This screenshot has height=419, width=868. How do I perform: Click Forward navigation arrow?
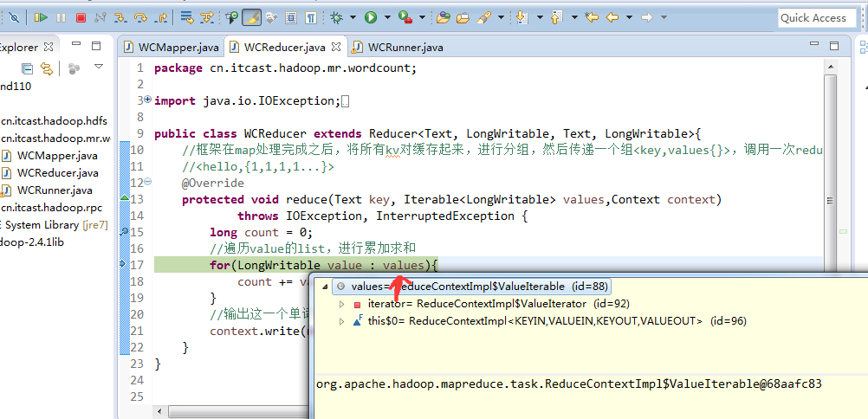coord(646,17)
